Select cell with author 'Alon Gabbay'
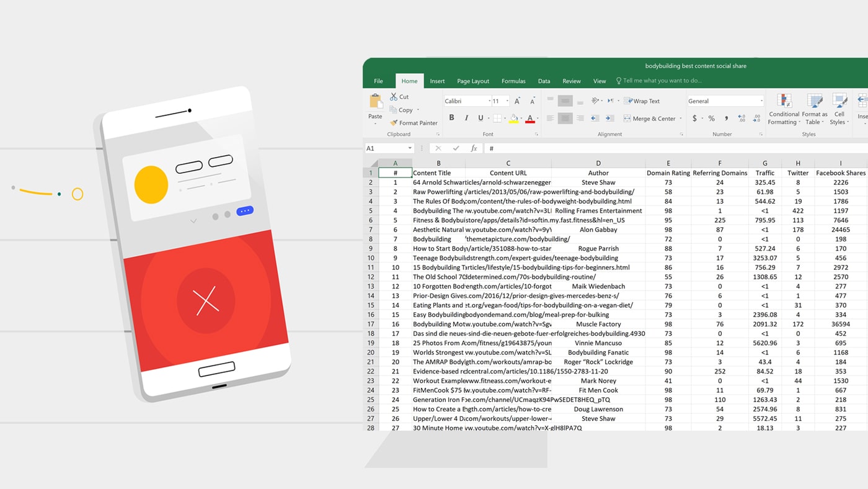The height and width of the screenshot is (489, 868). (x=598, y=230)
